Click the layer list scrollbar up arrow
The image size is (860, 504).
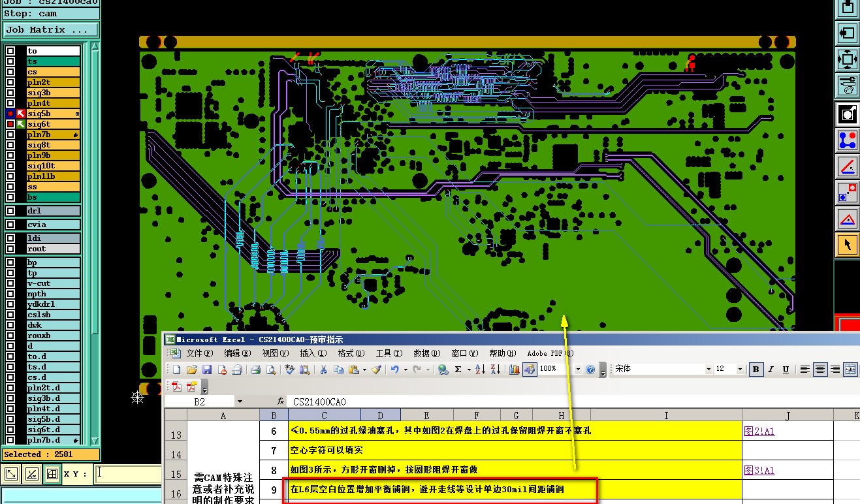(95, 48)
